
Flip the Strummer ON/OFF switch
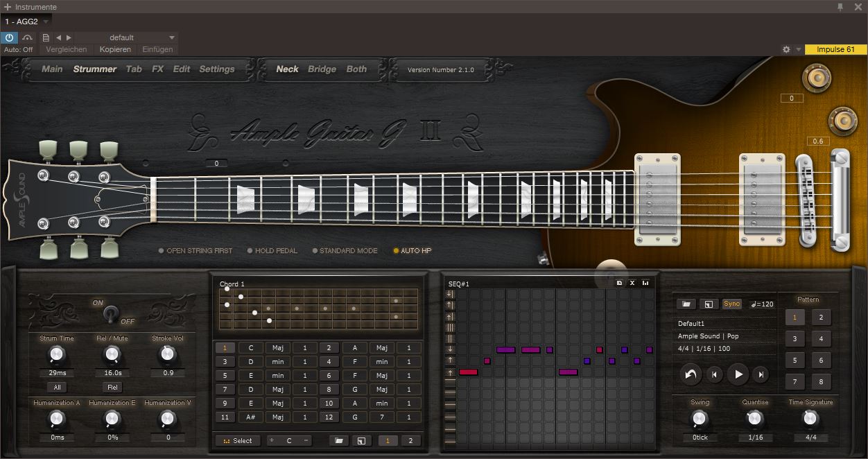point(111,314)
